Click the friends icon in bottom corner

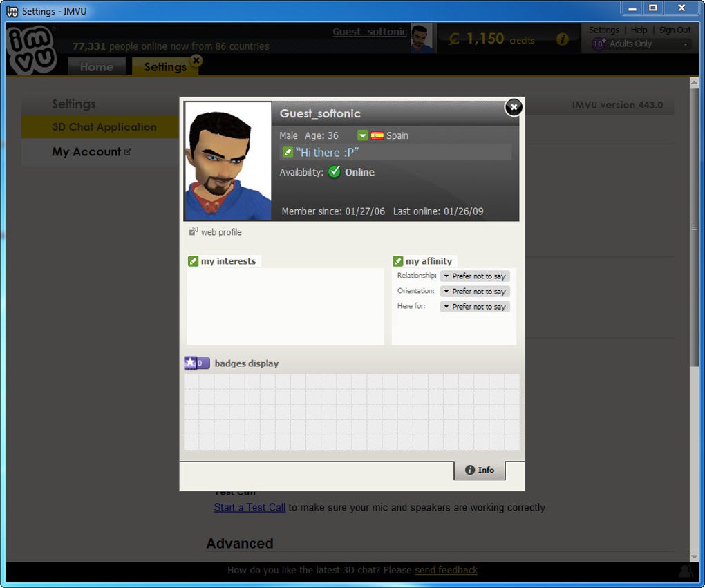[x=686, y=571]
